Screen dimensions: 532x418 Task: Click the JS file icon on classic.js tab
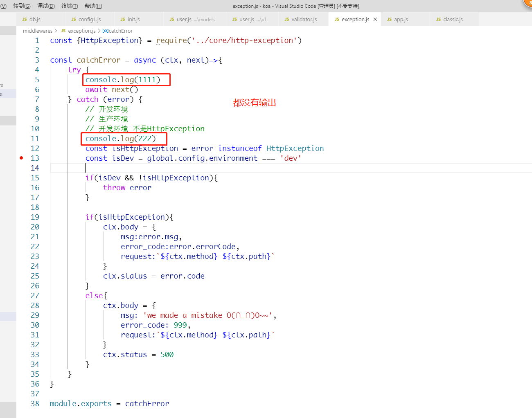[438, 19]
